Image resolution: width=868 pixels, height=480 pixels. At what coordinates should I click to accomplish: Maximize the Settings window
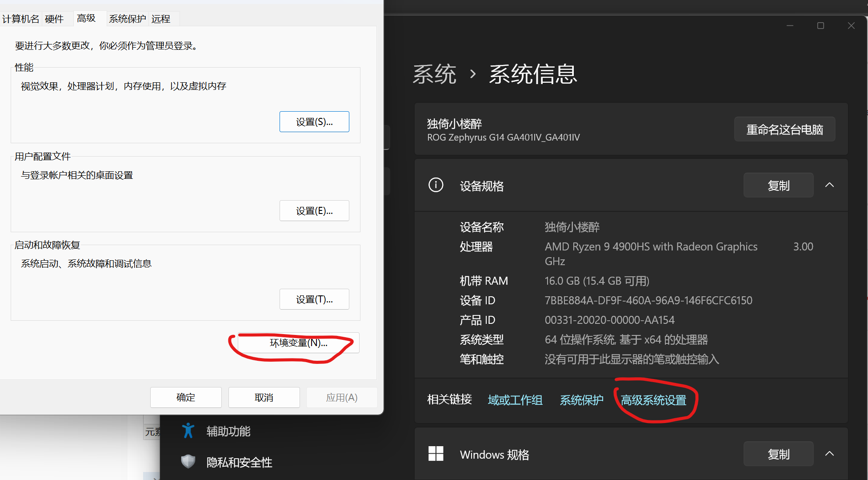[820, 26]
